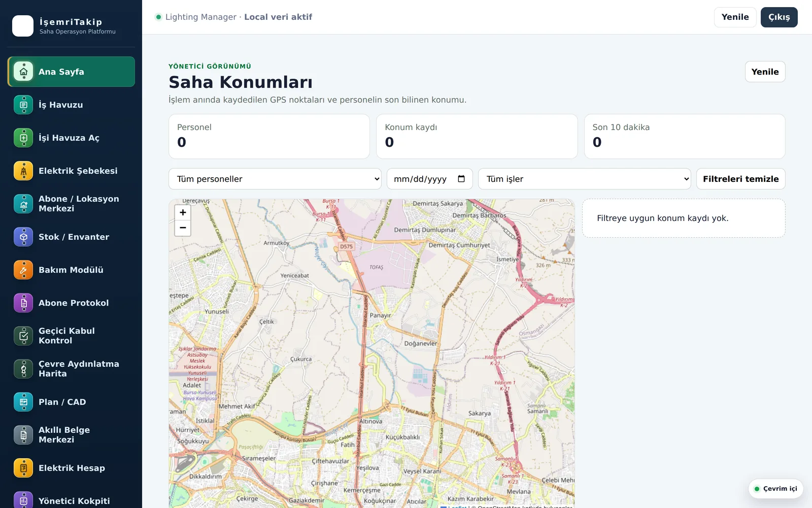Click the Bakım Modülü wrench icon
Image resolution: width=812 pixels, height=508 pixels.
pyautogui.click(x=23, y=270)
